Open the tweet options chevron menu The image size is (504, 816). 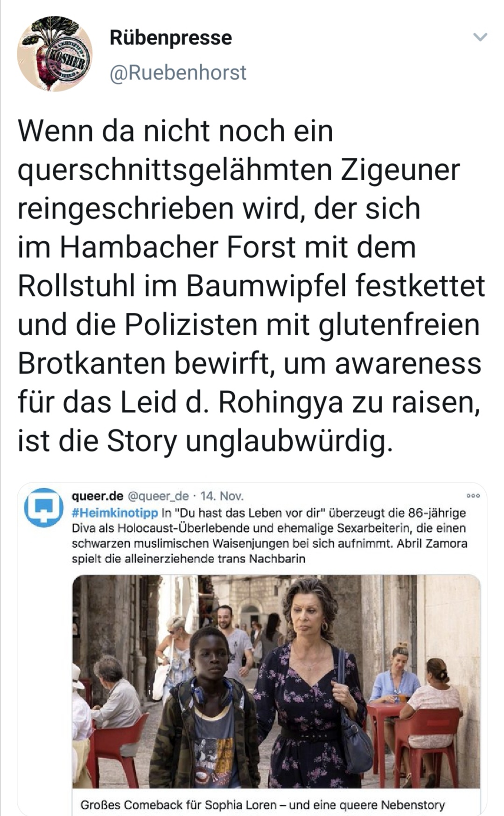[x=480, y=37]
